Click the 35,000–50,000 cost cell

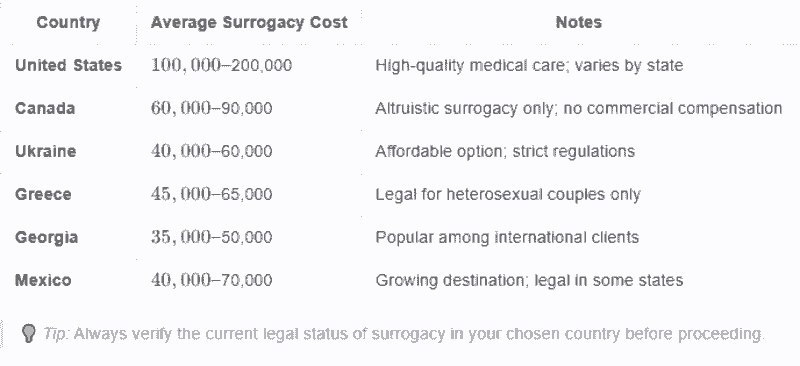click(212, 237)
